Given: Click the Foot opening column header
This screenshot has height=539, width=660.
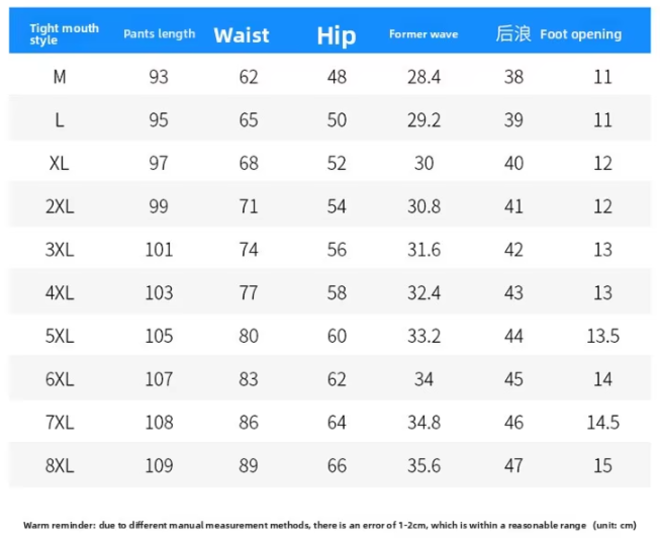Looking at the screenshot, I should (580, 34).
